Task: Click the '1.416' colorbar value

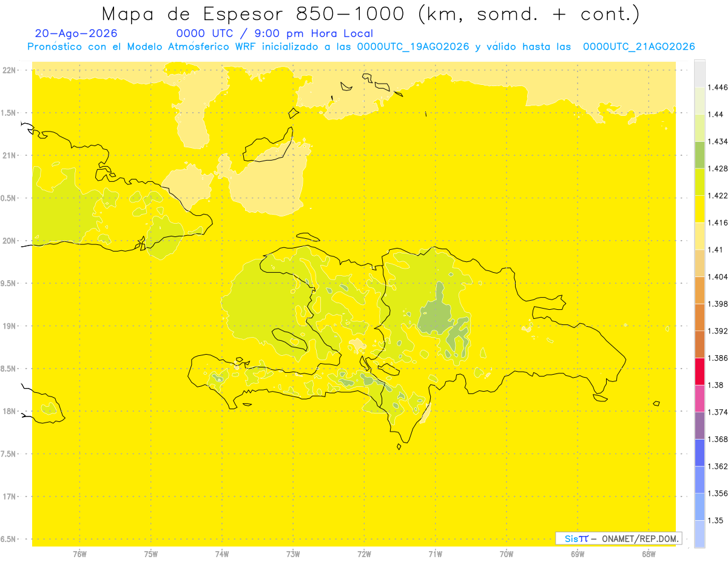Action: [x=717, y=223]
